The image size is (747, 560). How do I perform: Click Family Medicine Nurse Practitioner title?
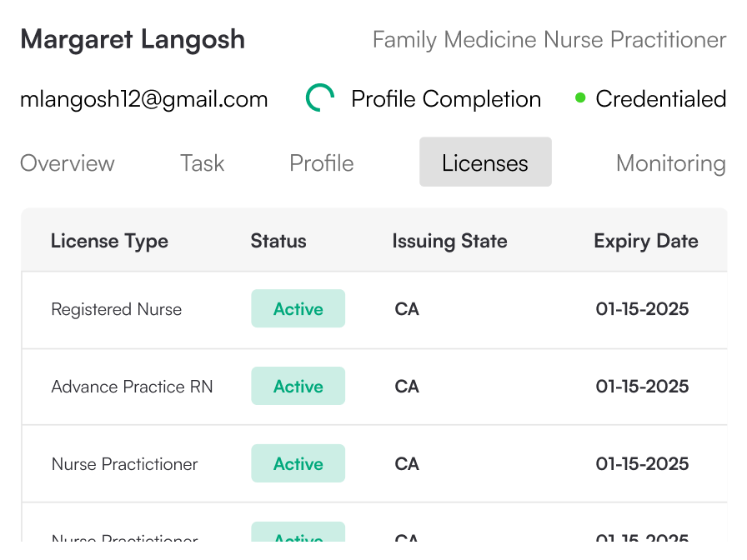tap(549, 39)
